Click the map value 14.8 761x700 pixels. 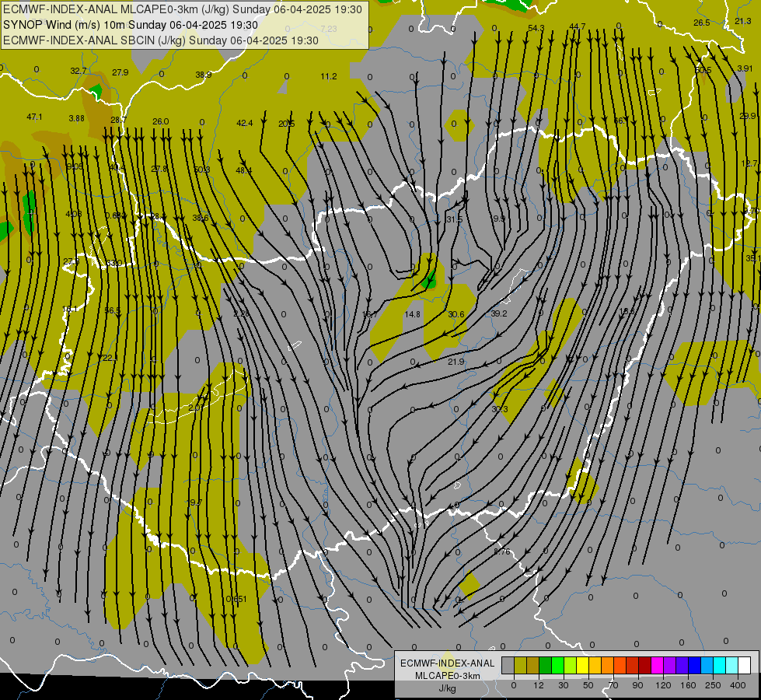pyautogui.click(x=413, y=314)
